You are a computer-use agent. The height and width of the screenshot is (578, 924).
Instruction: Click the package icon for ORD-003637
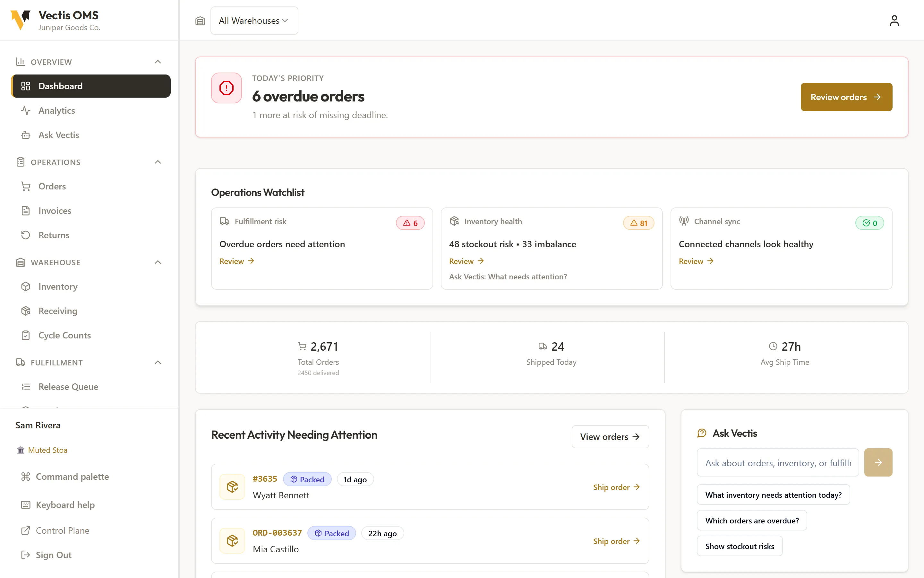click(232, 540)
